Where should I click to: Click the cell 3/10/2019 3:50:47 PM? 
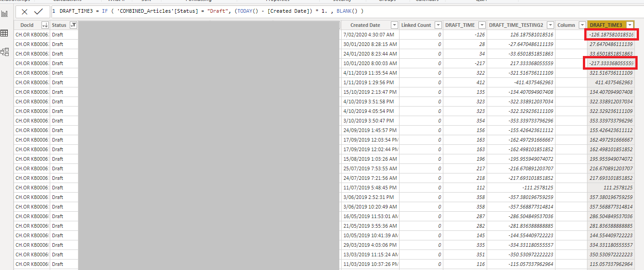(370, 121)
